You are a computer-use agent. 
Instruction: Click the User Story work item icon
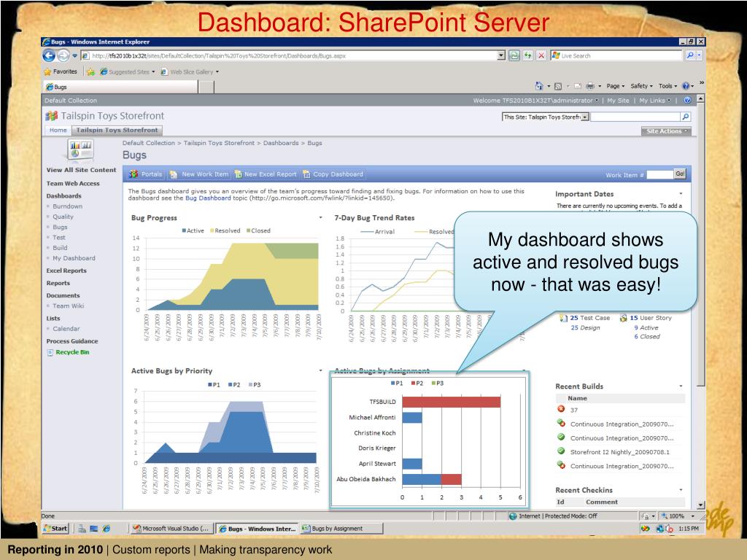[x=623, y=318]
